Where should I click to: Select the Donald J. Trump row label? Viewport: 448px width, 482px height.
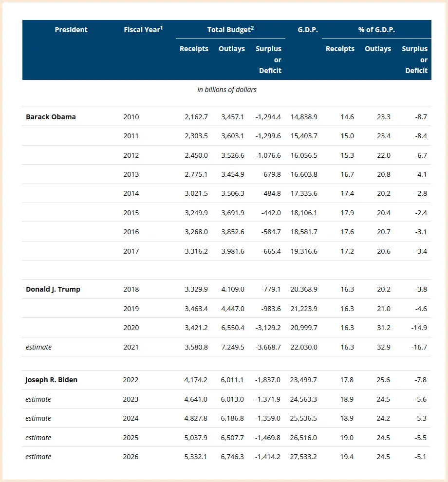pyautogui.click(x=53, y=289)
